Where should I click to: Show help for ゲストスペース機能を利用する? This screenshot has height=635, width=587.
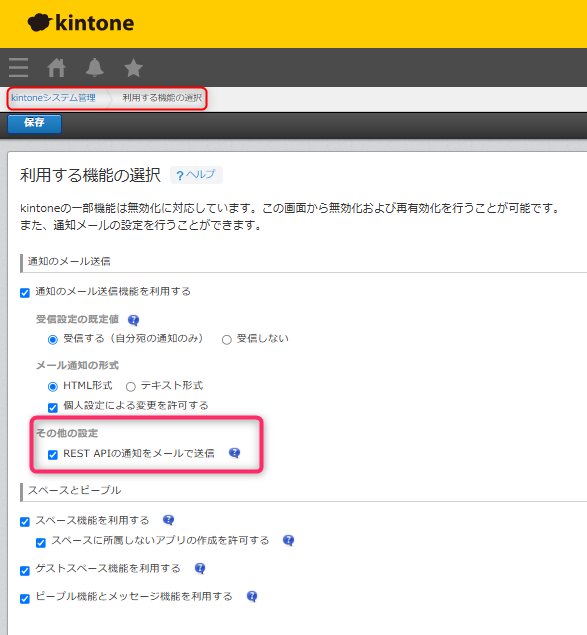pyautogui.click(x=200, y=569)
